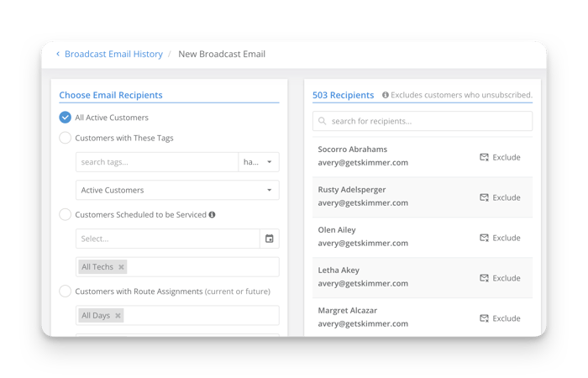Click the Letha Akey recipient name

tap(339, 270)
